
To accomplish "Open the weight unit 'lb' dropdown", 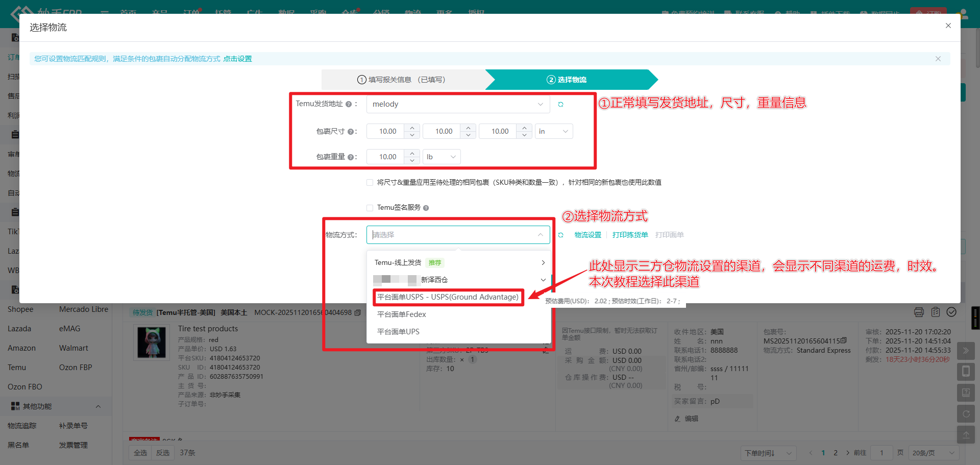I will pos(442,157).
